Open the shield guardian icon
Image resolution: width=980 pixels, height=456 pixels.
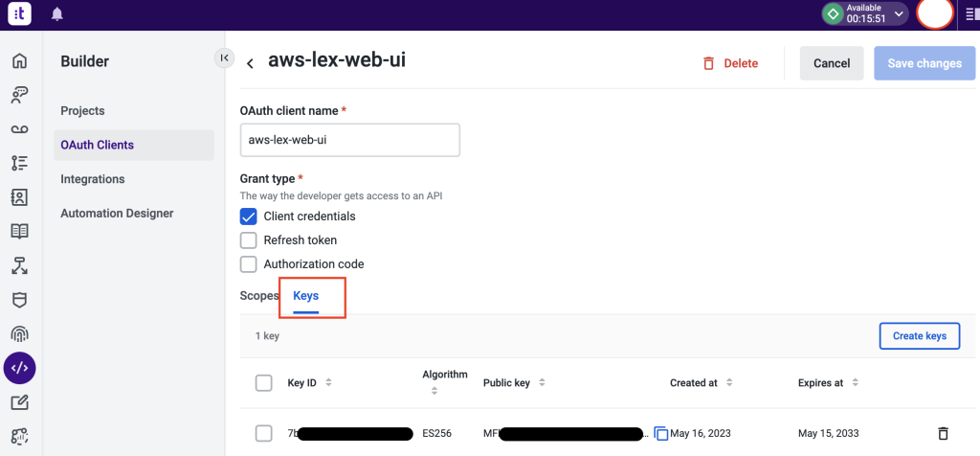[20, 300]
